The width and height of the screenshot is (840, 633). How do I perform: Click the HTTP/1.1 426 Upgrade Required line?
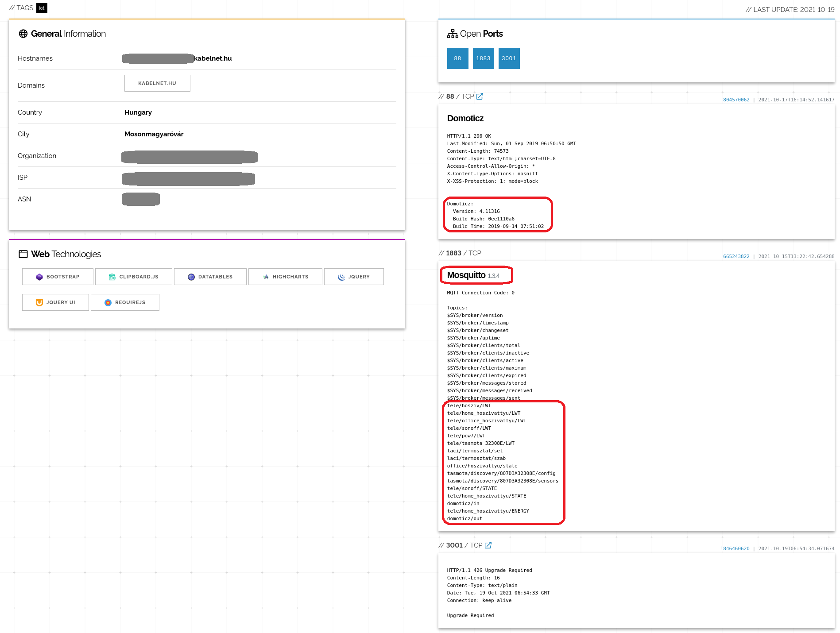pyautogui.click(x=490, y=570)
